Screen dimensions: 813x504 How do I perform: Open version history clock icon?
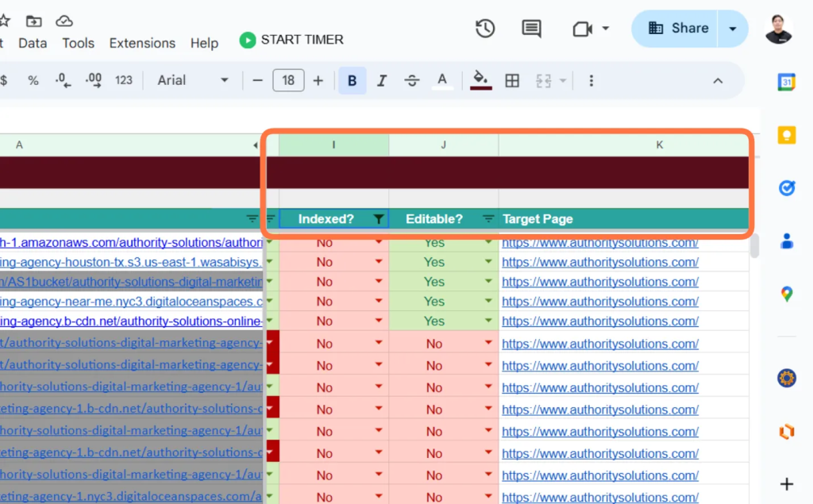485,29
